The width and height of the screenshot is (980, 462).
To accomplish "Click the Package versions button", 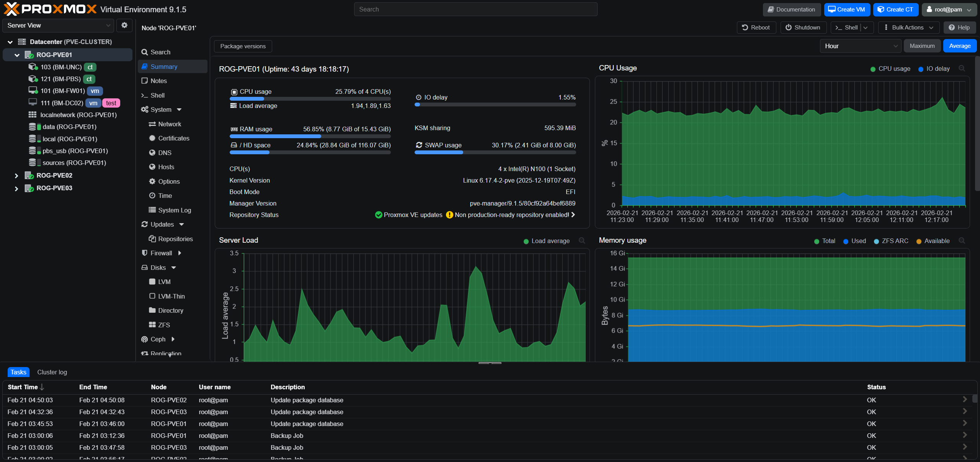I will (243, 46).
